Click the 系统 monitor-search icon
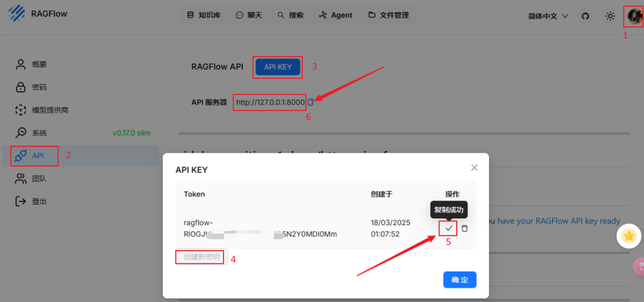The image size is (644, 302). (x=20, y=132)
